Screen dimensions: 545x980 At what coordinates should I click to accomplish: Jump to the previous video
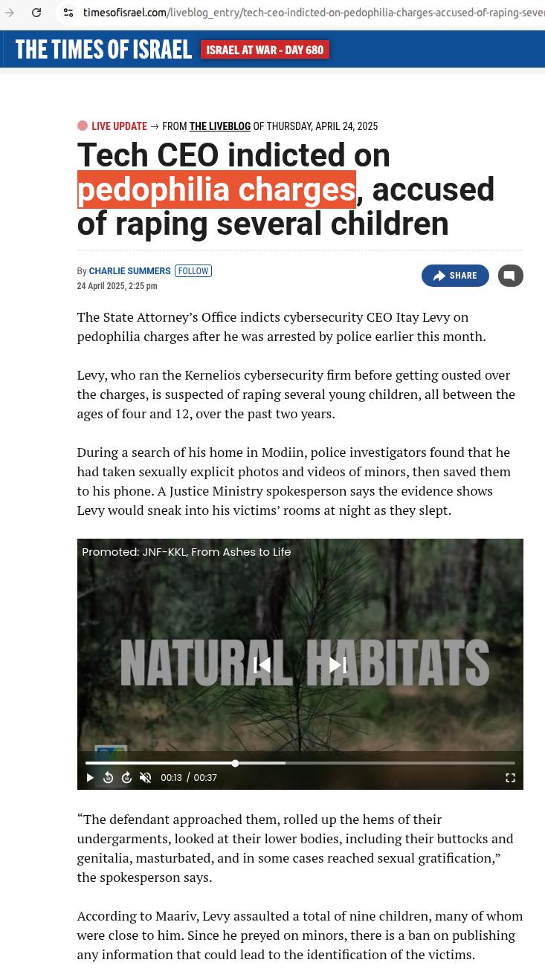[x=262, y=664]
